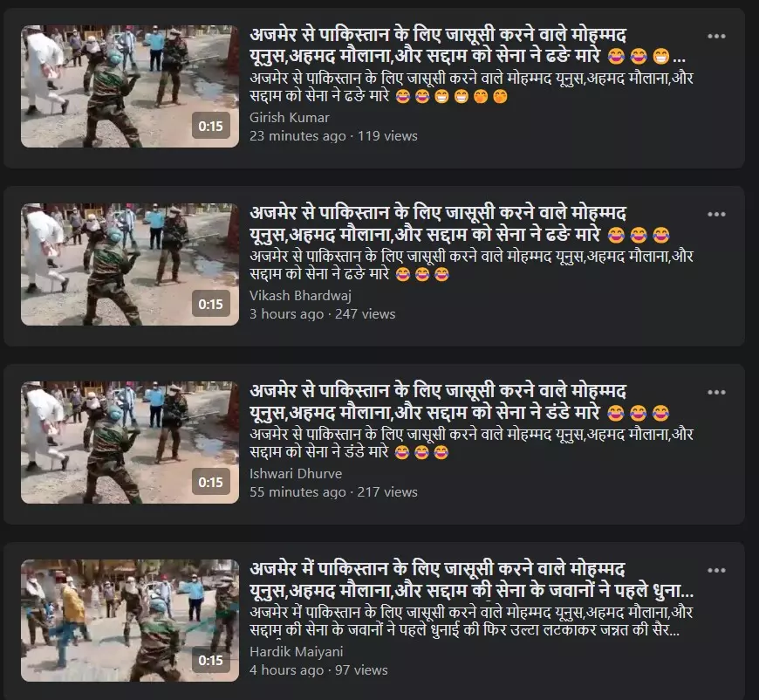Open Hardik Maiyani's profile link

[296, 652]
